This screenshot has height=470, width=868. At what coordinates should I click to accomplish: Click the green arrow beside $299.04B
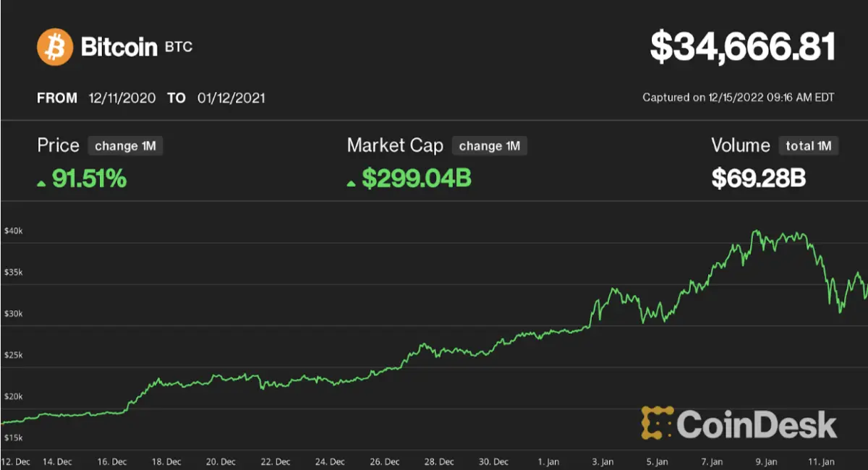point(352,183)
